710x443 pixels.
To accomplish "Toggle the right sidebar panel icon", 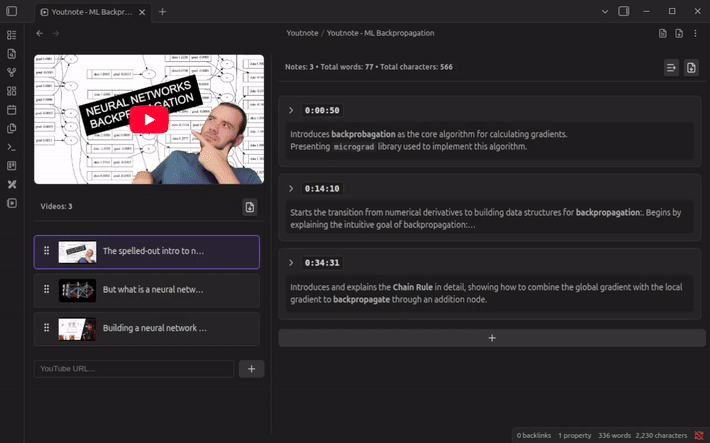I will (x=624, y=11).
